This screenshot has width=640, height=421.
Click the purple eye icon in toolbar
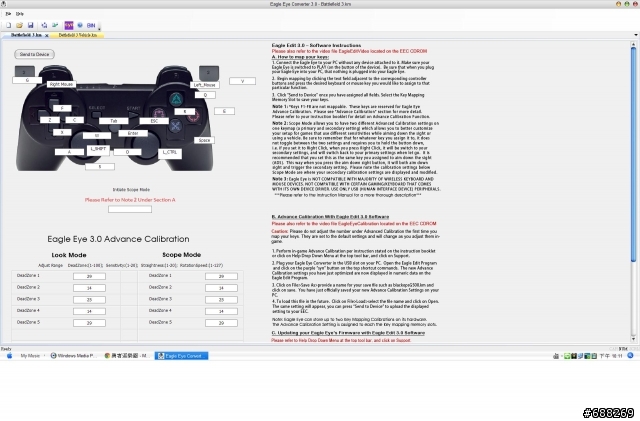pyautogui.click(x=69, y=25)
